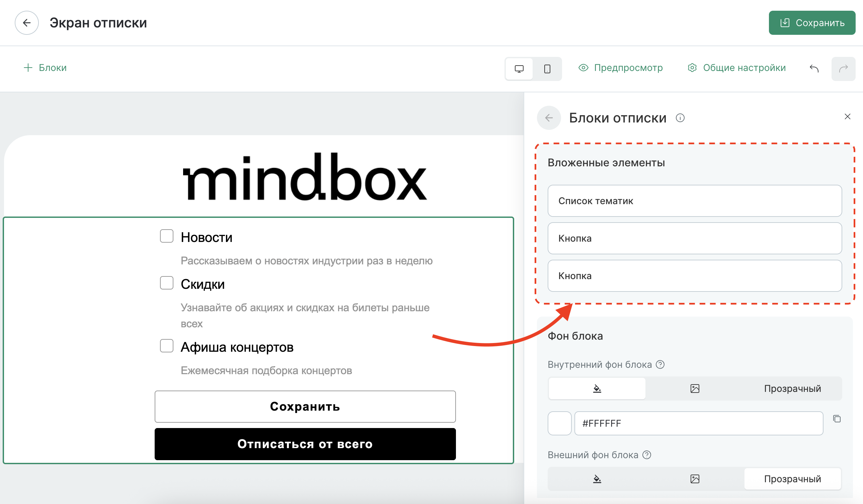
Task: Enable the Афиша концертов checkbox
Action: point(166,346)
